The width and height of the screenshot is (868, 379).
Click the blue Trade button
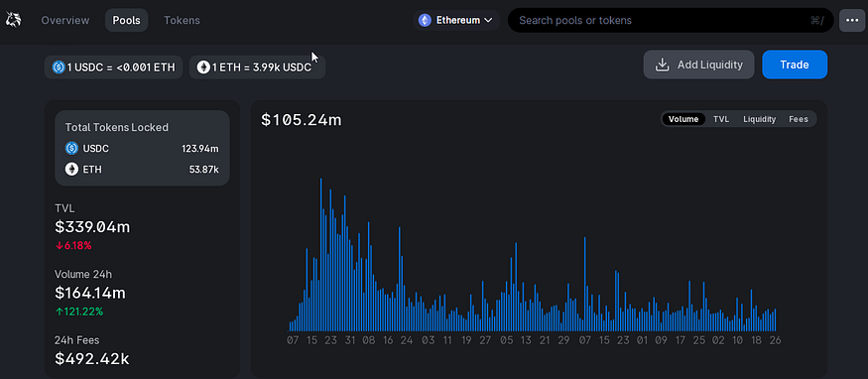click(795, 64)
